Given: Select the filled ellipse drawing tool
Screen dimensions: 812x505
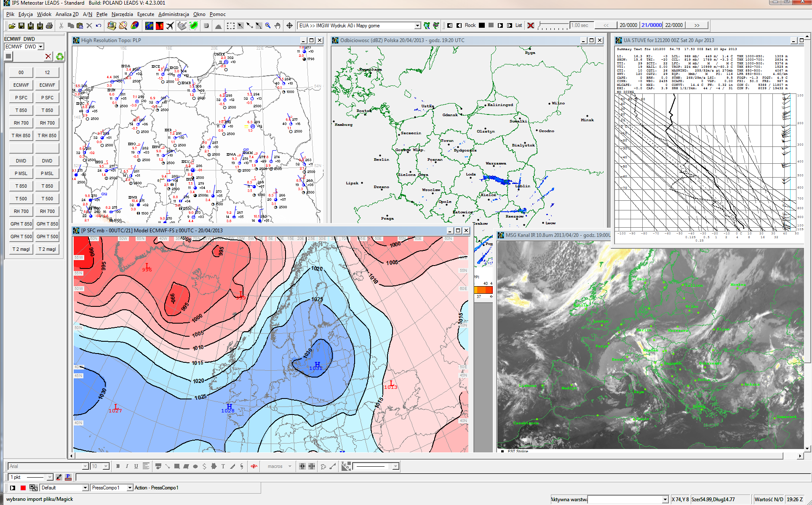Looking at the screenshot, I should pyautogui.click(x=195, y=466).
